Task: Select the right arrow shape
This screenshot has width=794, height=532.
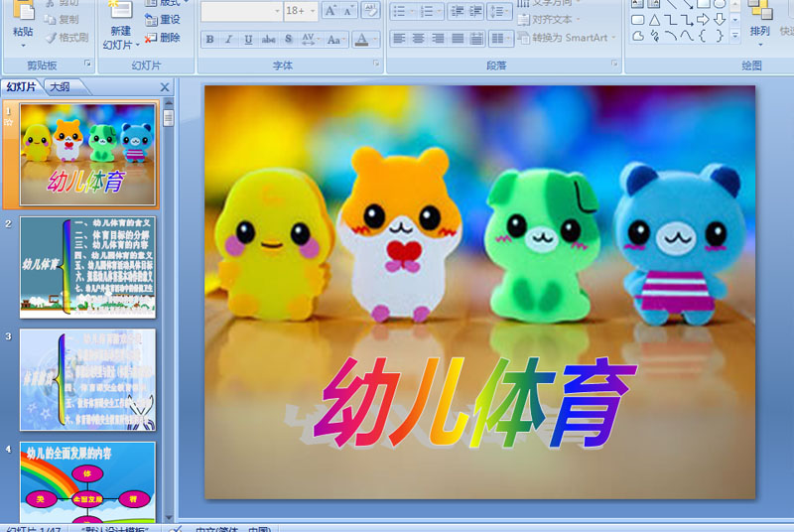Action: [703, 20]
